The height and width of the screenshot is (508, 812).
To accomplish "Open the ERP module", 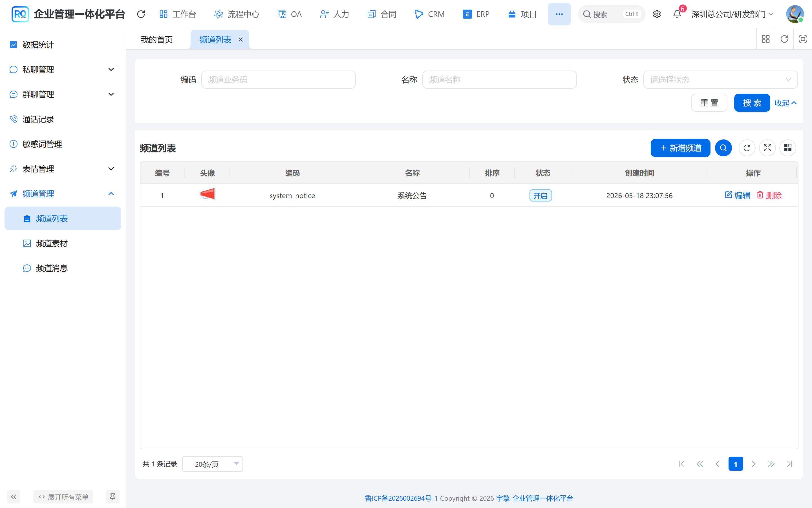I will [476, 14].
